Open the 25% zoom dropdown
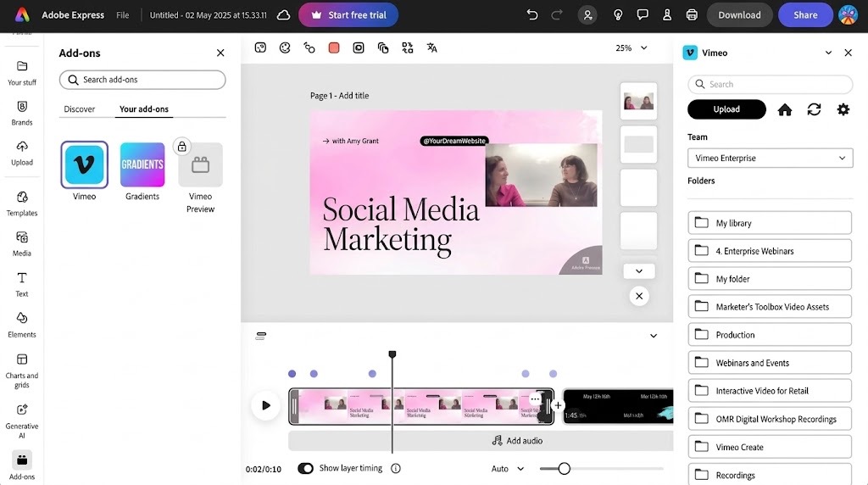Image resolution: width=868 pixels, height=485 pixels. click(631, 48)
